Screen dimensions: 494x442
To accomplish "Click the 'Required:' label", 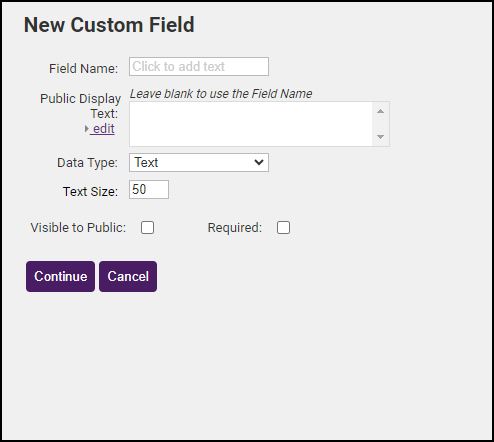I will [235, 228].
